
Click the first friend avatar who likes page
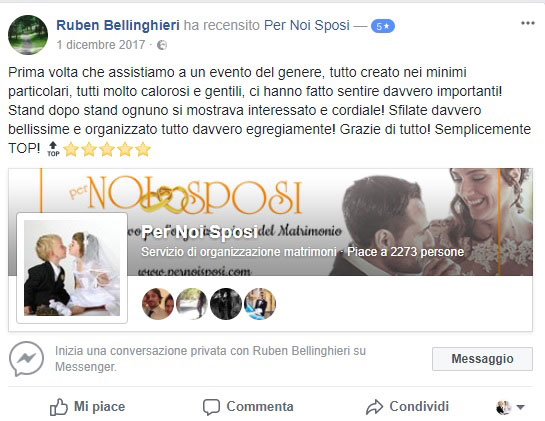(x=158, y=304)
